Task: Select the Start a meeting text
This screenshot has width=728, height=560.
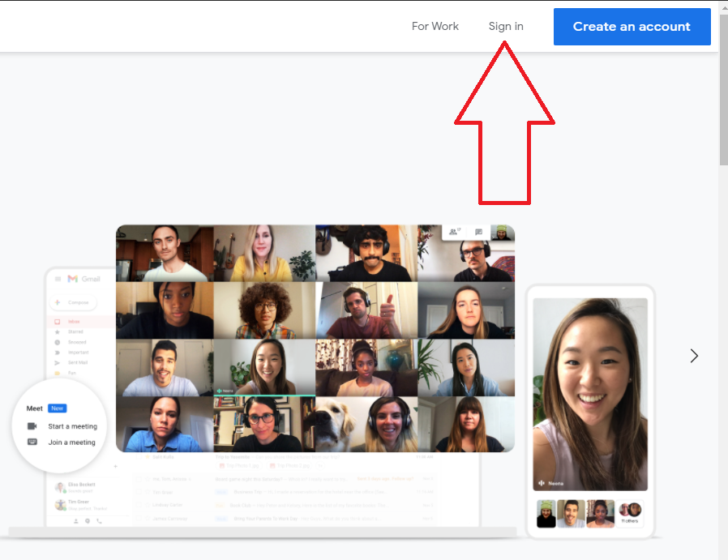Action: pyautogui.click(x=72, y=426)
